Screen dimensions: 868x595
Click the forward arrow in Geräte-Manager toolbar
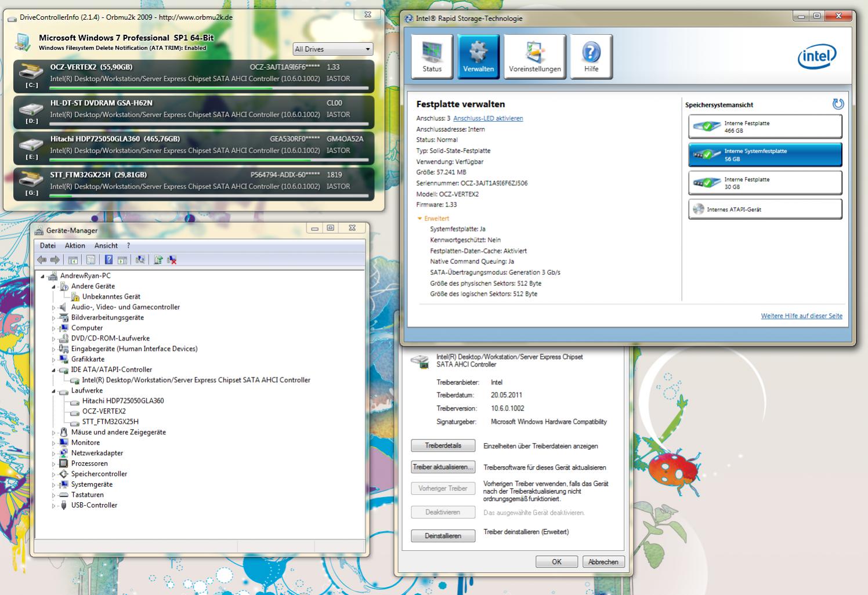pyautogui.click(x=55, y=260)
